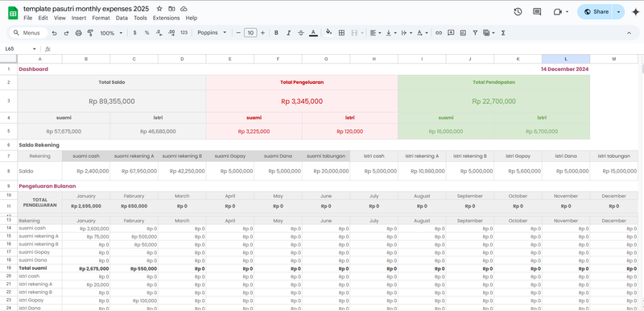Increase decimal places icon
This screenshot has height=311, width=644.
click(x=171, y=33)
